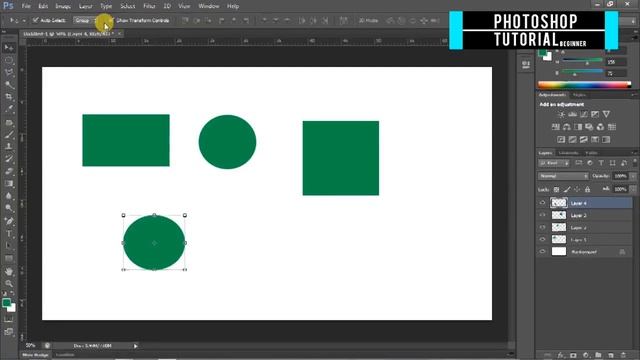Image resolution: width=640 pixels, height=360 pixels.
Task: Open Adjustments panel options menu
Action: pyautogui.click(x=634, y=95)
